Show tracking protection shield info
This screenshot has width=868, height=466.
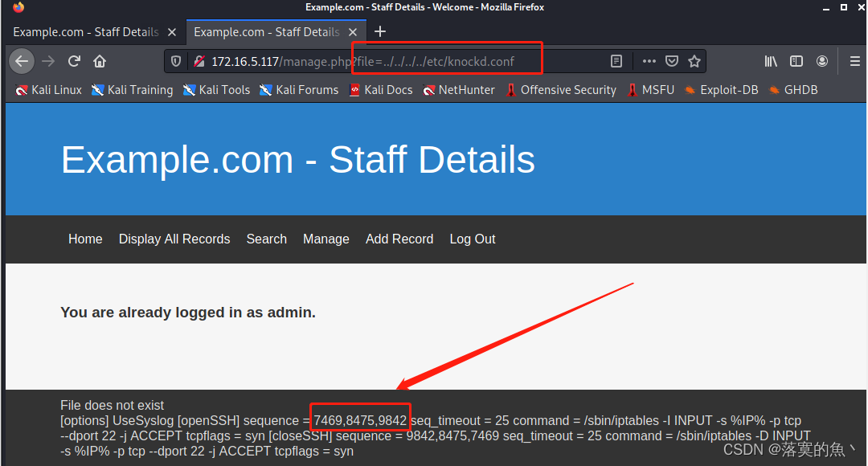coord(176,61)
